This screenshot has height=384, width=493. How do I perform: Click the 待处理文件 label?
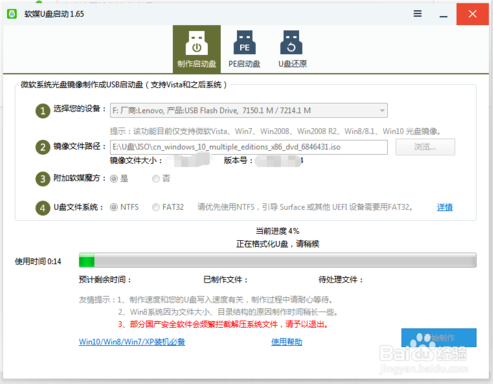point(340,279)
